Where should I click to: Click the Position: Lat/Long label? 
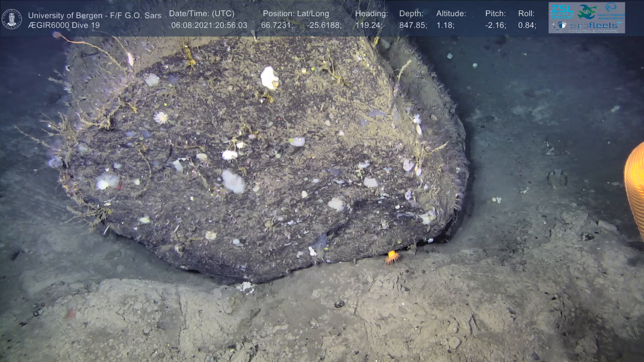[296, 14]
